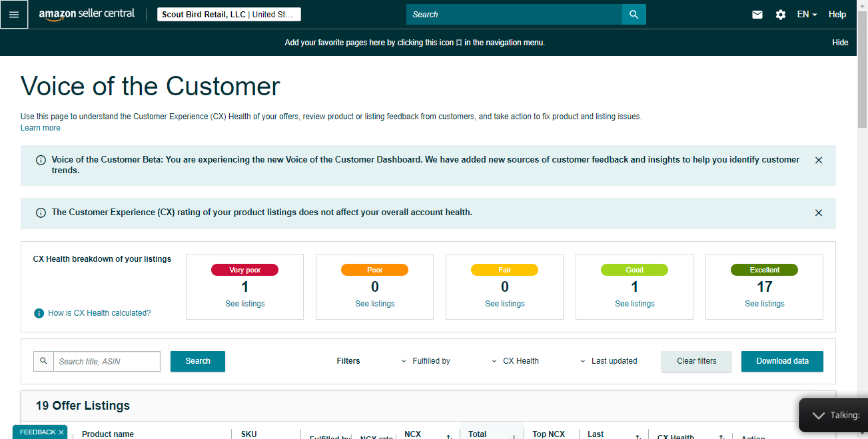Dismiss the Voice of the Customer Beta banner
Viewport: 868px width, 439px height.
(x=819, y=160)
